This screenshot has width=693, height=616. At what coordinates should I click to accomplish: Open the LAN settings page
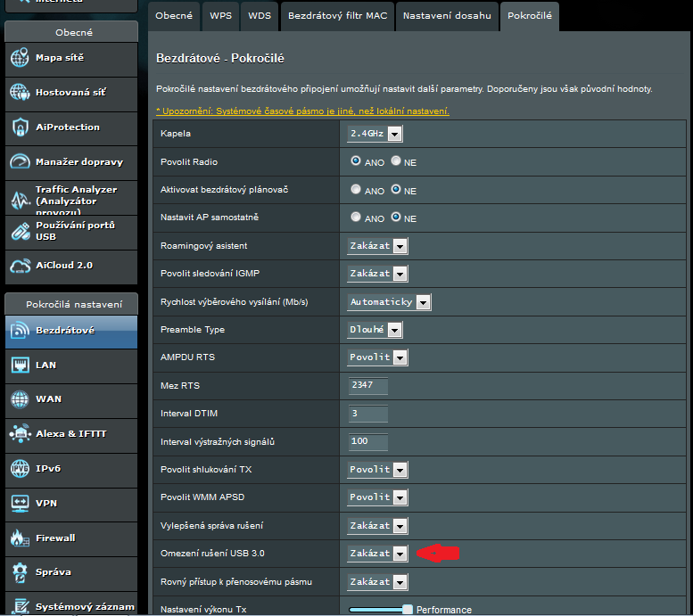(x=45, y=365)
